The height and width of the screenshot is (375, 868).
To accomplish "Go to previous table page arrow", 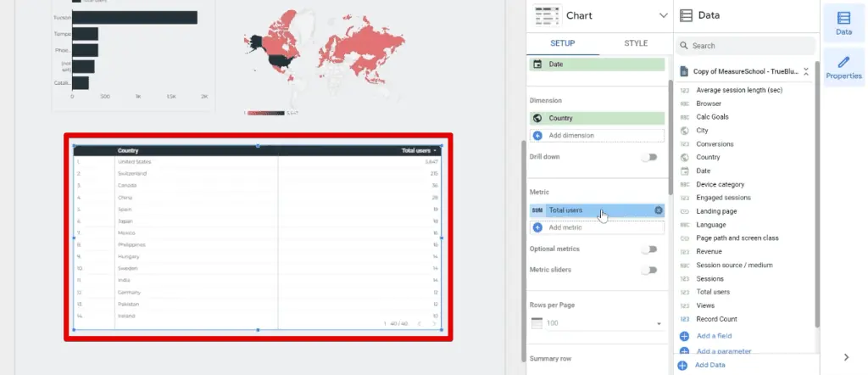I will point(419,323).
